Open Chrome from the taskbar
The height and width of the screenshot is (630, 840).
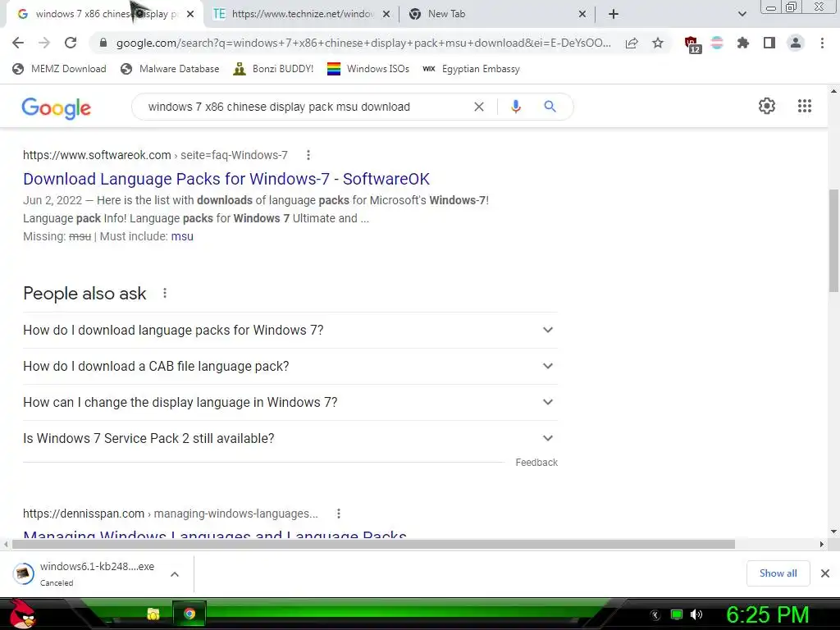[x=189, y=614]
